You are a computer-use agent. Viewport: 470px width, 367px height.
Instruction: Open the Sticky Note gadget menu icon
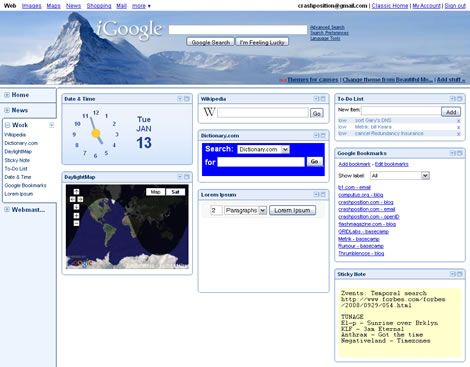tap(453, 274)
